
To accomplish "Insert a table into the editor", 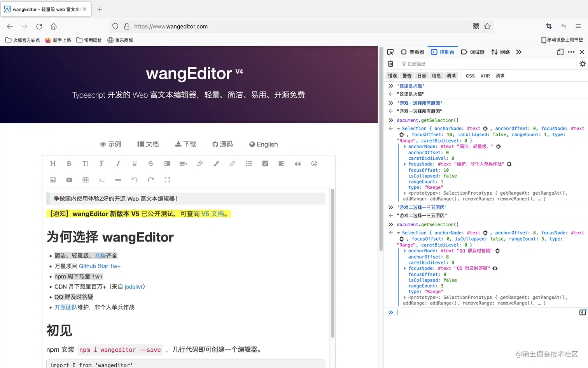I will (85, 180).
